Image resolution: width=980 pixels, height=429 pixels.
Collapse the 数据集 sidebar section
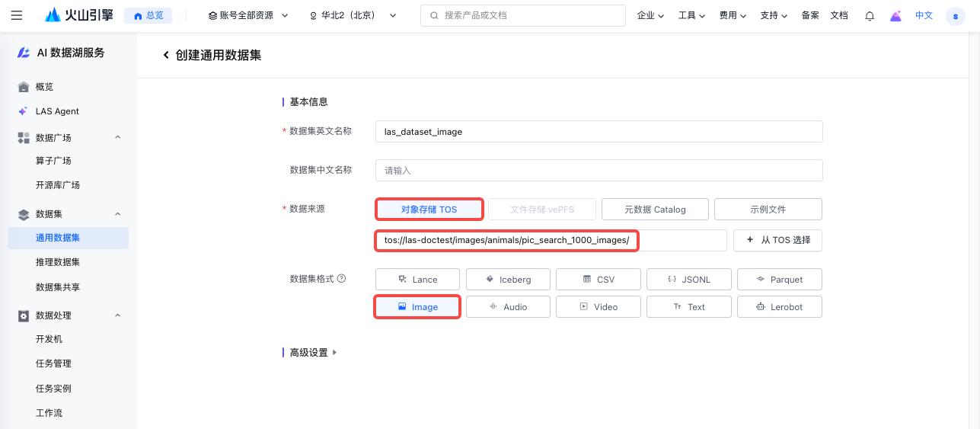[x=117, y=214]
